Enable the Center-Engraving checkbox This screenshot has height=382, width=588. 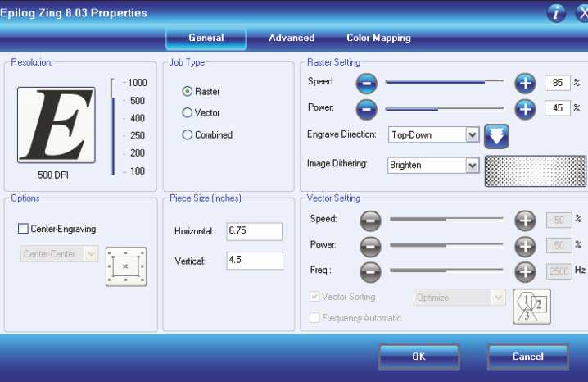tap(23, 229)
